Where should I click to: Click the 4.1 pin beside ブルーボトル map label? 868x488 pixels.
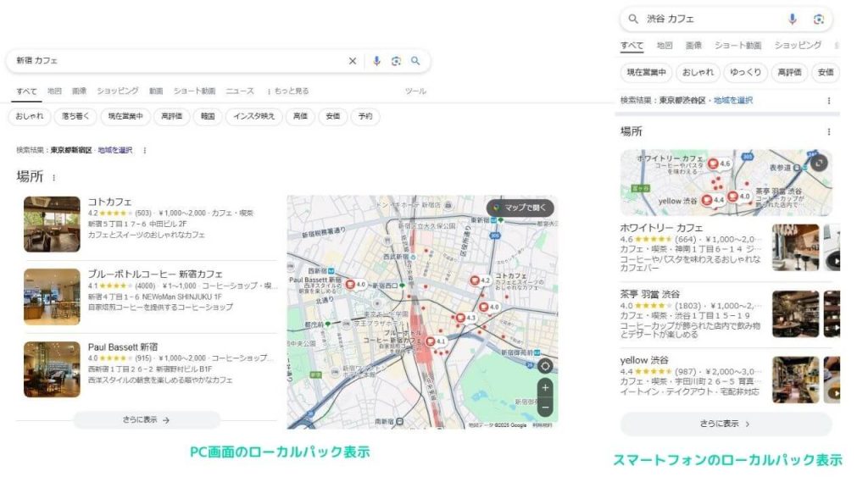coord(435,341)
